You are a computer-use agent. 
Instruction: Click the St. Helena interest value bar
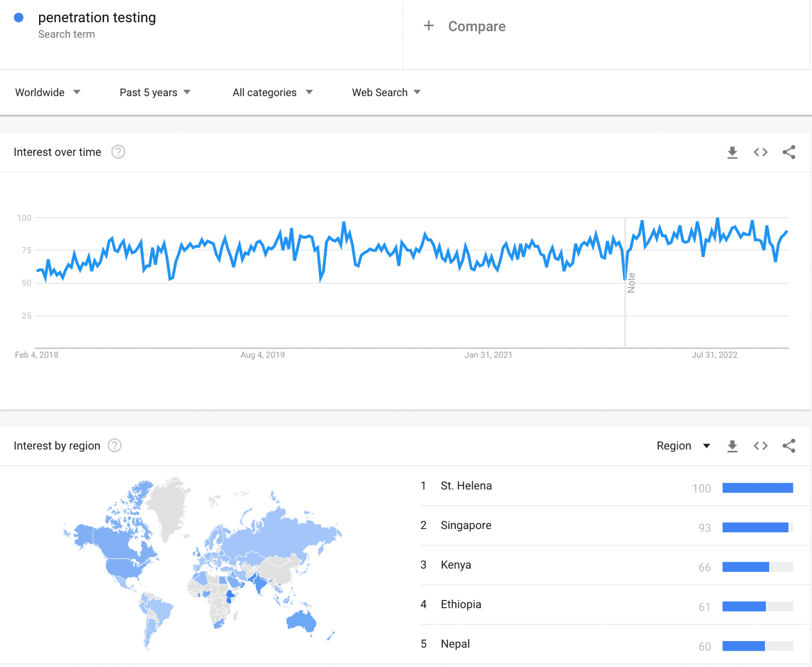tap(758, 487)
